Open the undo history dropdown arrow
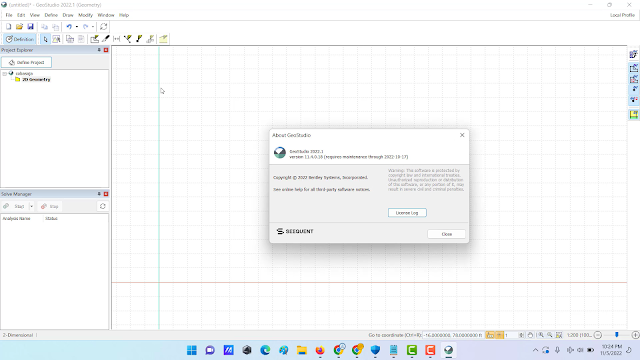The width and height of the screenshot is (640, 360). [x=77, y=27]
